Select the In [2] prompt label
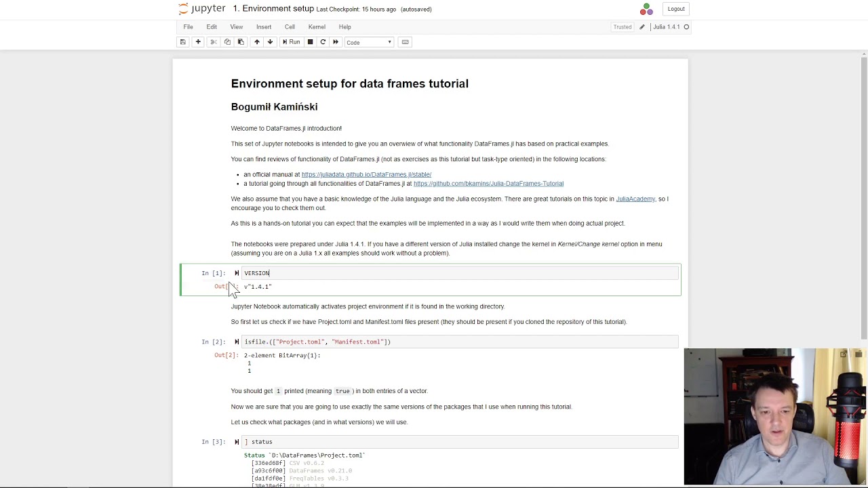Image resolution: width=868 pixels, height=488 pixels. click(213, 342)
